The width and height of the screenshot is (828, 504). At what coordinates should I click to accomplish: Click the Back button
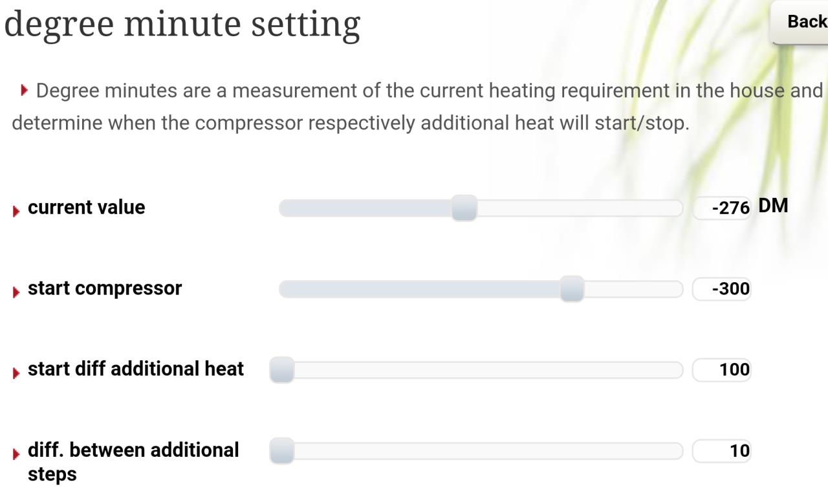801,21
